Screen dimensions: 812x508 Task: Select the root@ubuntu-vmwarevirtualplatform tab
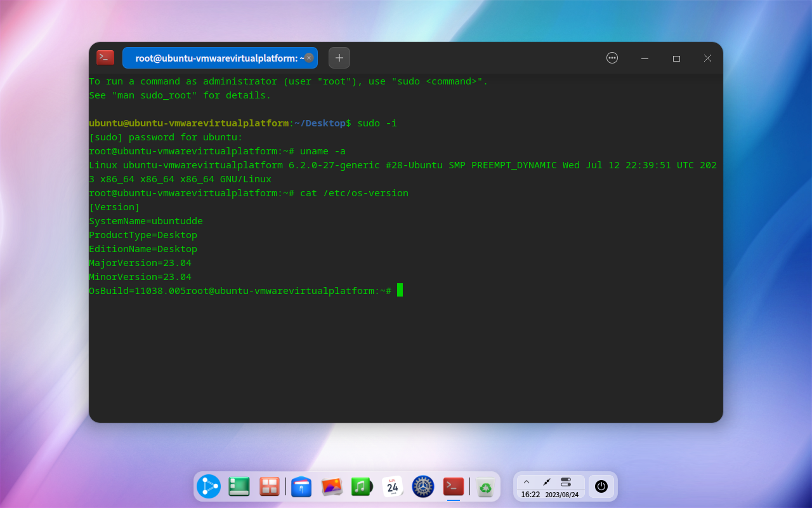[216, 58]
